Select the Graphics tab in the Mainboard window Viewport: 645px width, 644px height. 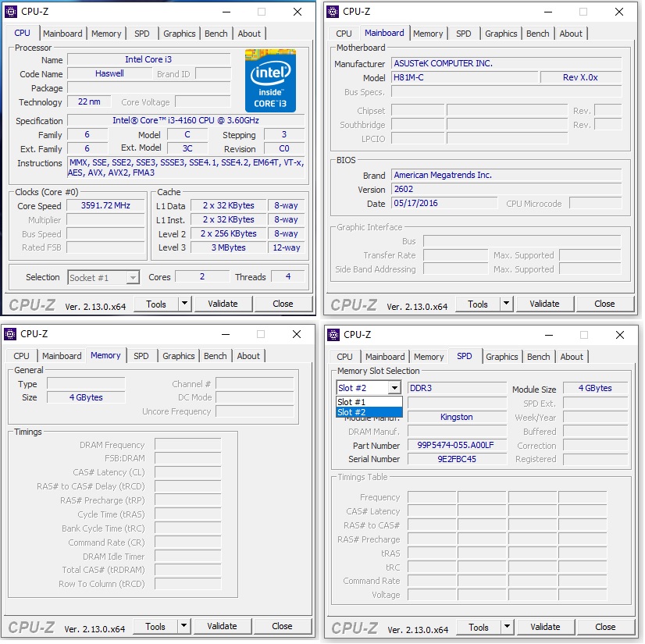501,34
